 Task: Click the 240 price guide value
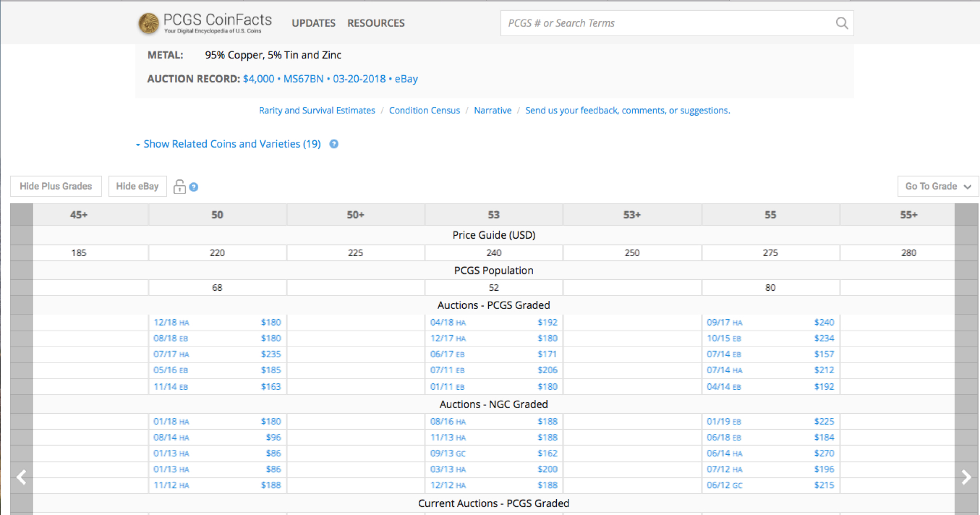coord(494,253)
